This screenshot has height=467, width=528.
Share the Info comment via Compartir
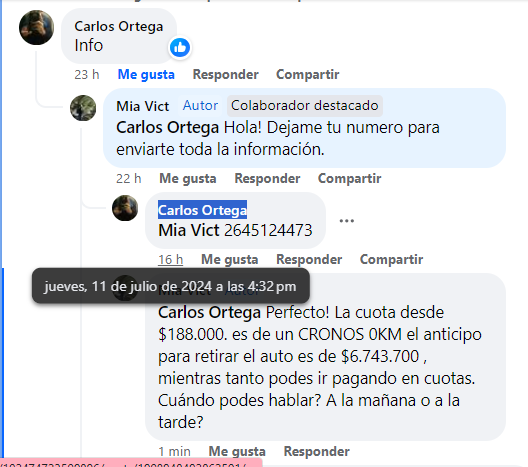click(308, 74)
